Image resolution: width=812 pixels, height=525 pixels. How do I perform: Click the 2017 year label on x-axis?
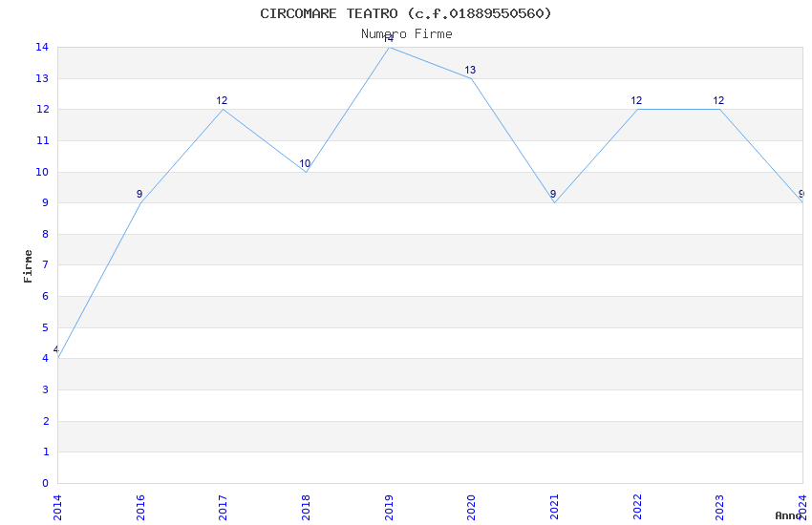pos(223,508)
